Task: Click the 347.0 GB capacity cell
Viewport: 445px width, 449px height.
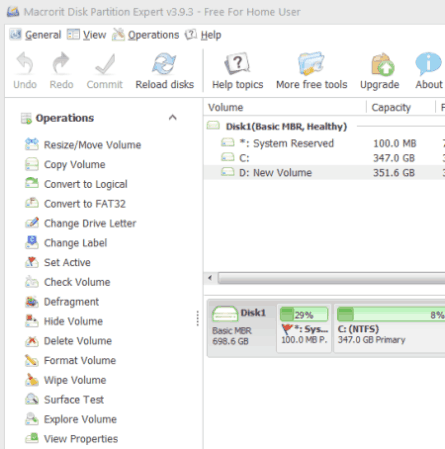Action: pos(394,158)
